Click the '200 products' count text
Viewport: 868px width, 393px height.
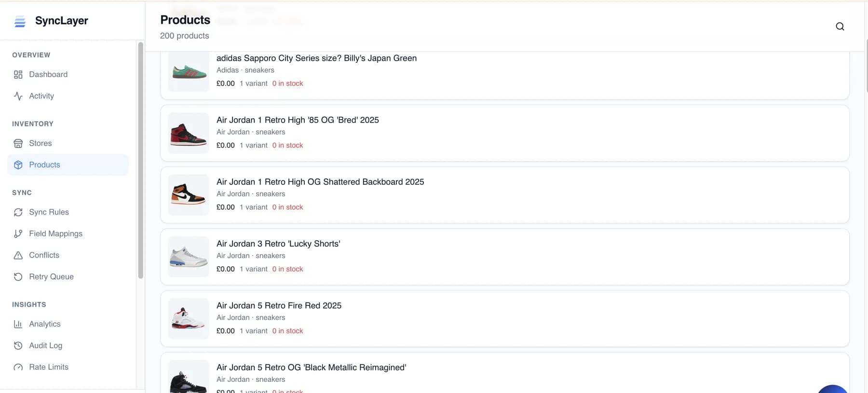pos(185,36)
